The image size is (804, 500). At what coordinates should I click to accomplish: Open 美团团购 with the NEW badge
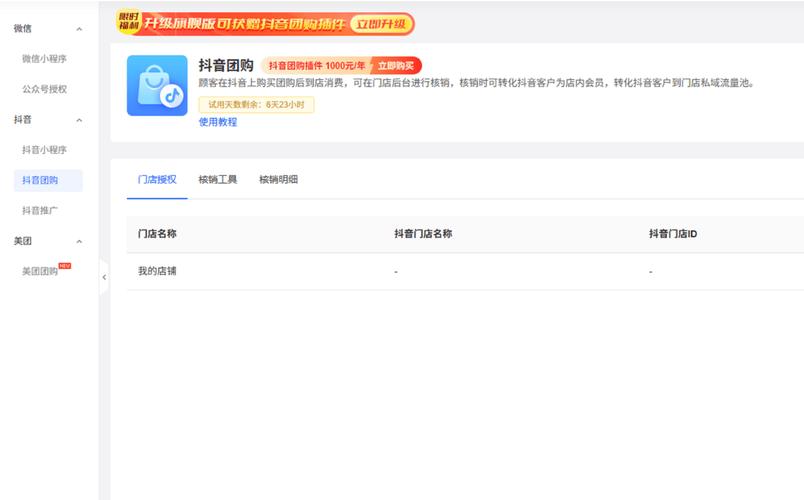click(41, 272)
